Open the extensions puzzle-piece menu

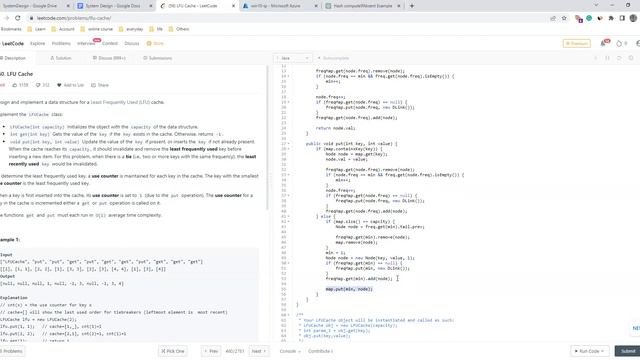(611, 18)
